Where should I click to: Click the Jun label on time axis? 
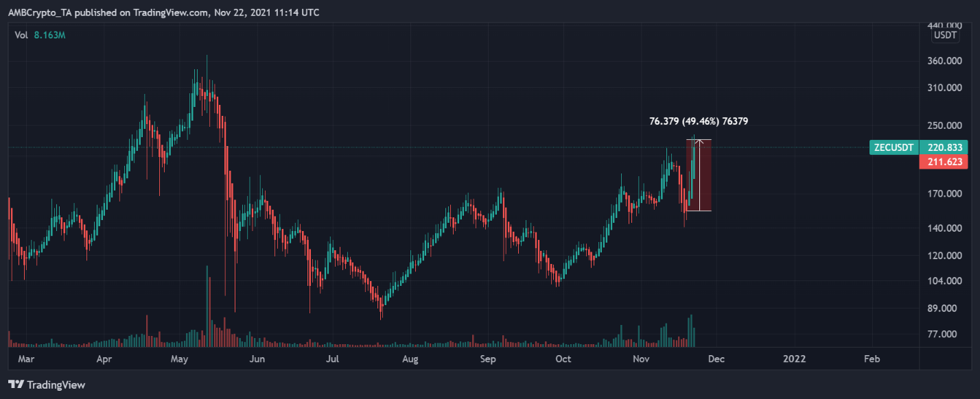coord(257,359)
